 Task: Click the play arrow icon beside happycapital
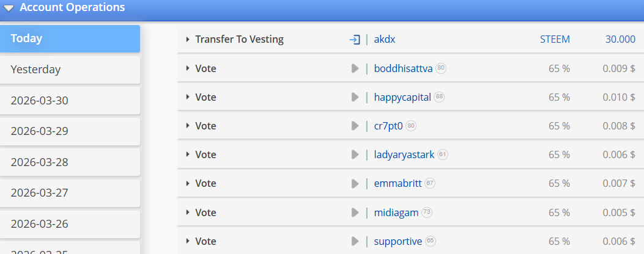coord(355,97)
